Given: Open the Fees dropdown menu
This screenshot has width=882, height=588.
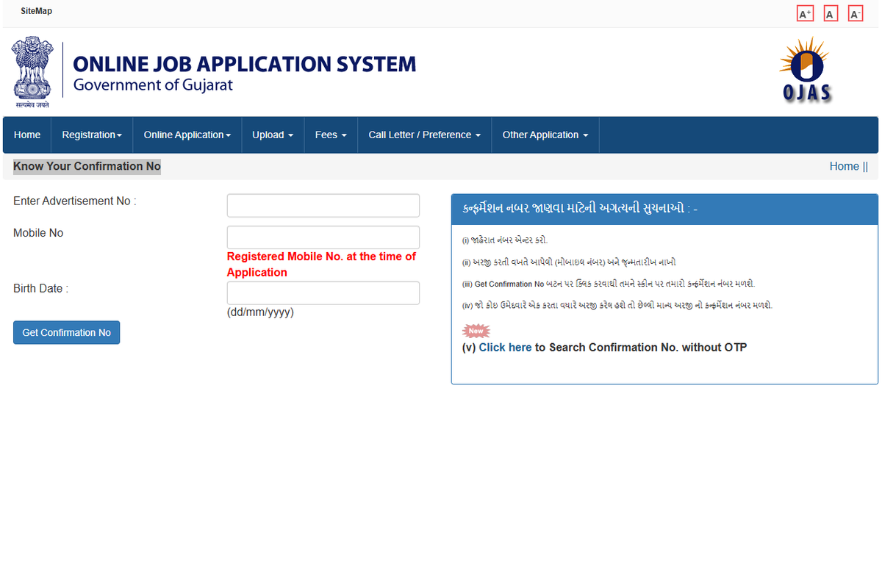Looking at the screenshot, I should [x=331, y=135].
